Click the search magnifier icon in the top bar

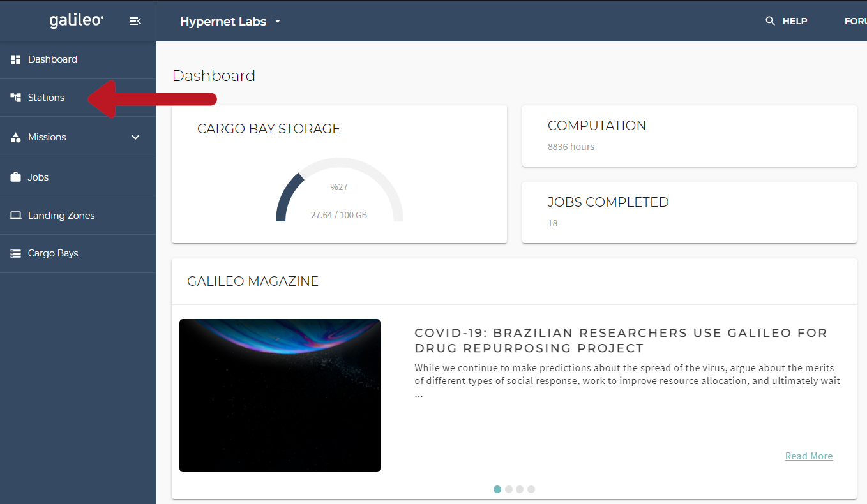coord(770,21)
